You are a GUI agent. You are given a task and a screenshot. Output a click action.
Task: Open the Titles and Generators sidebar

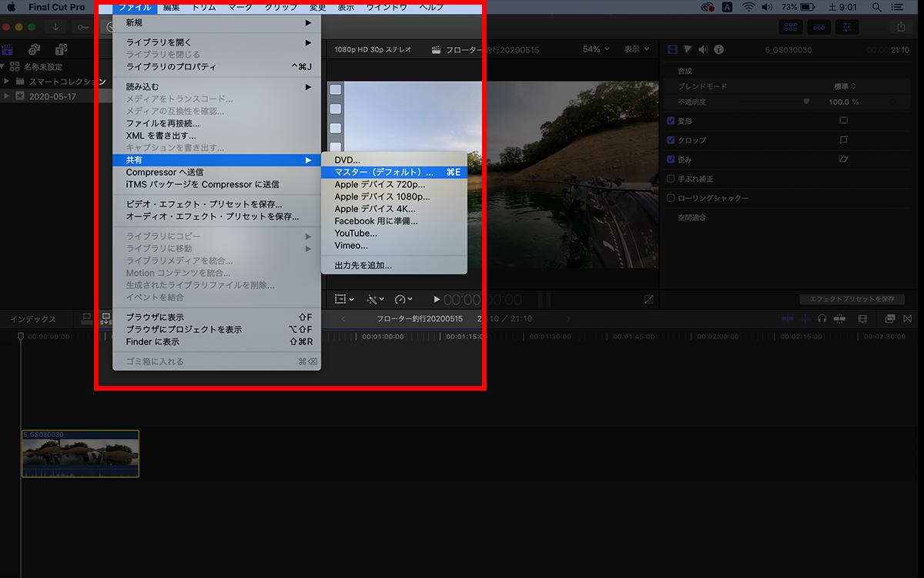coord(61,49)
